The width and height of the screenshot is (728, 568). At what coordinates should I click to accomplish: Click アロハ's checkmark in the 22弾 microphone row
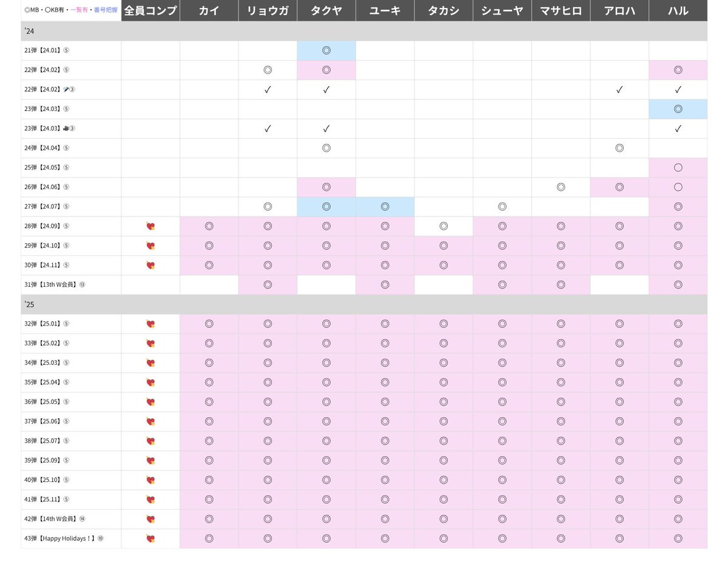tap(619, 90)
